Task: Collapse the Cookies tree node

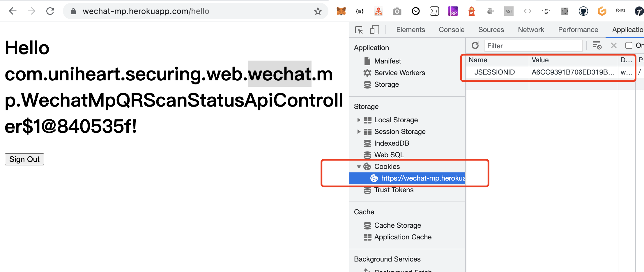Action: [359, 167]
